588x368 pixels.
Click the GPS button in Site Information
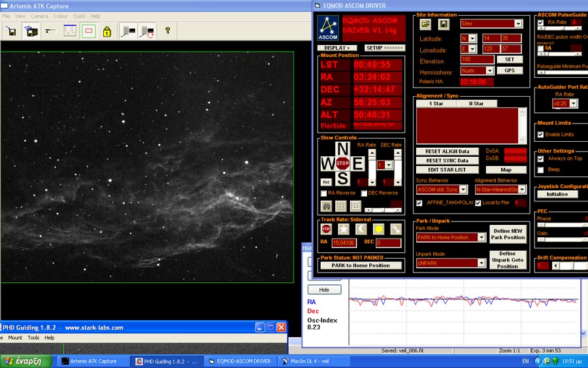(x=509, y=71)
